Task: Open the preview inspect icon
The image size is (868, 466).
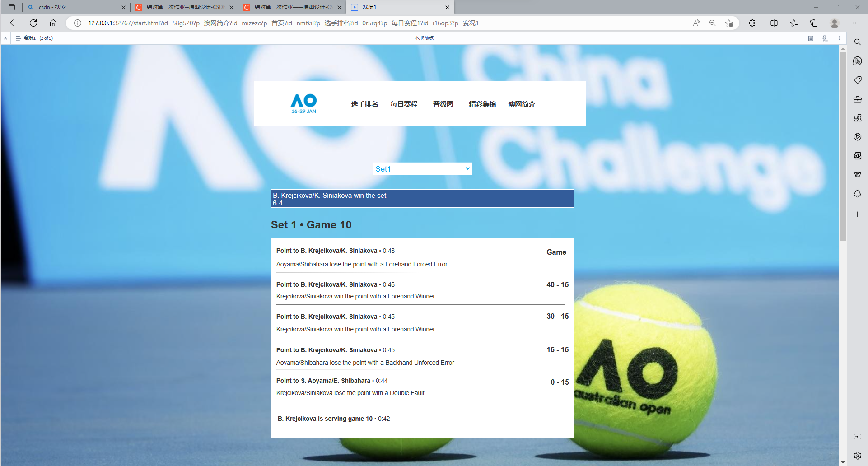Action: [x=825, y=38]
